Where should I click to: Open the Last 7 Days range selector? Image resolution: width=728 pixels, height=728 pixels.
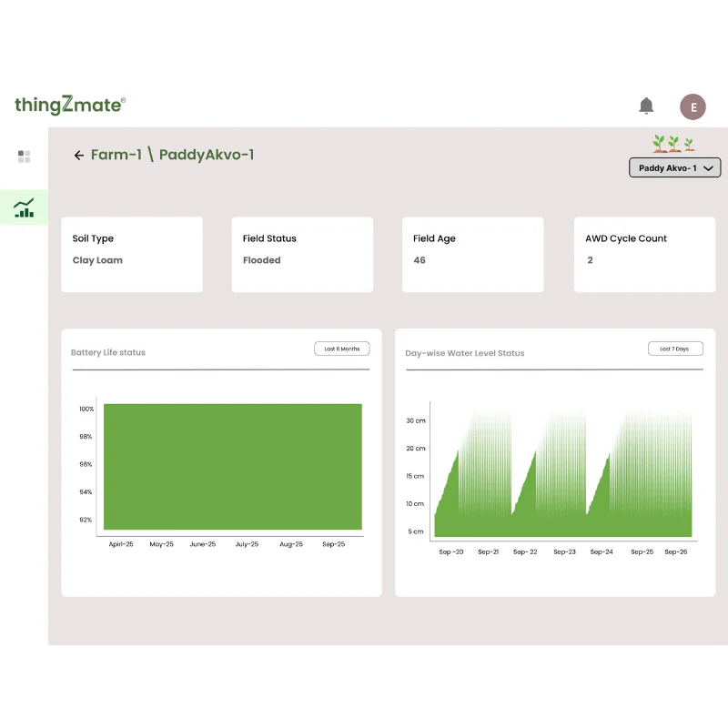675,349
